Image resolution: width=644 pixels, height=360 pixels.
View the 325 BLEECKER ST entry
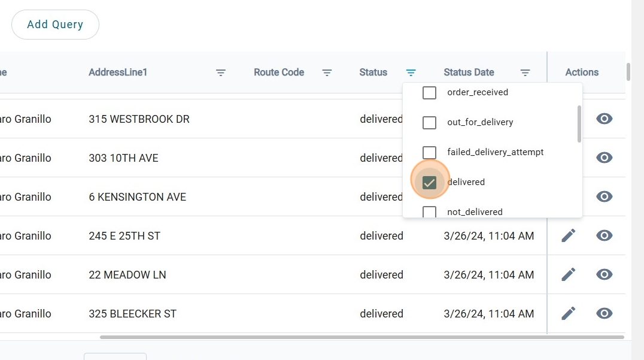604,313
